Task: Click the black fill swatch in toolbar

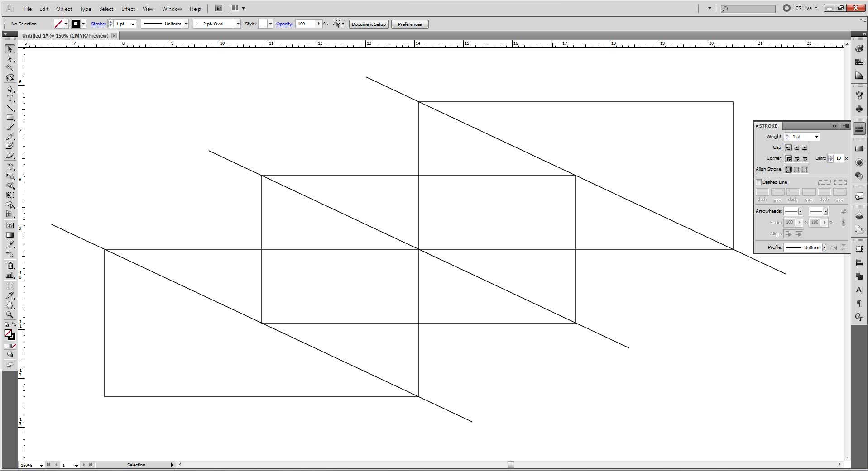Action: [76, 24]
